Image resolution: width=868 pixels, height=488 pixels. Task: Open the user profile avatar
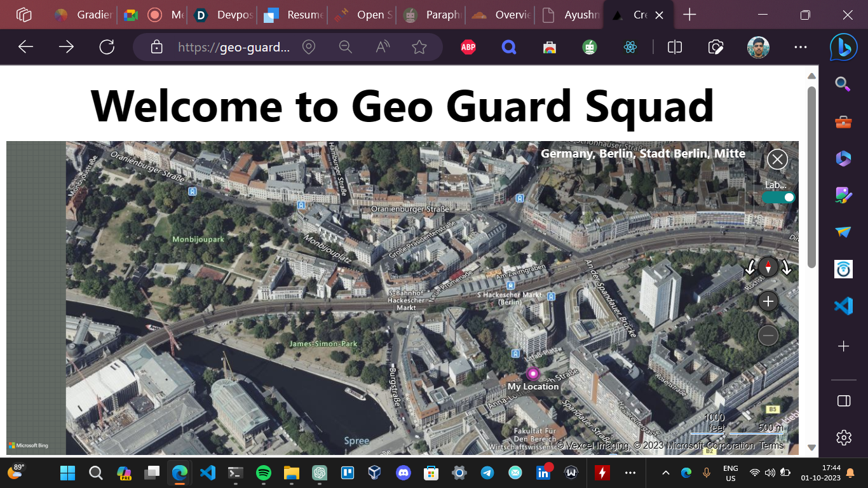(758, 47)
